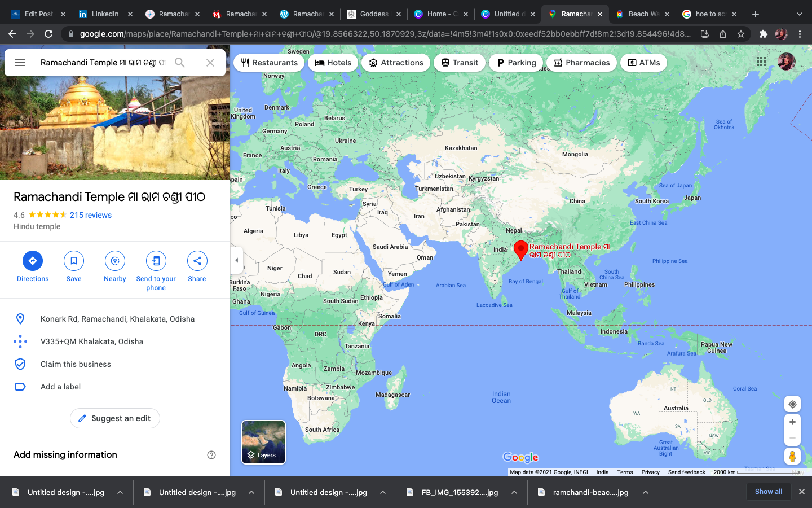Viewport: 812px width, 508px height.
Task: Click the address bar URL
Action: 385,34
